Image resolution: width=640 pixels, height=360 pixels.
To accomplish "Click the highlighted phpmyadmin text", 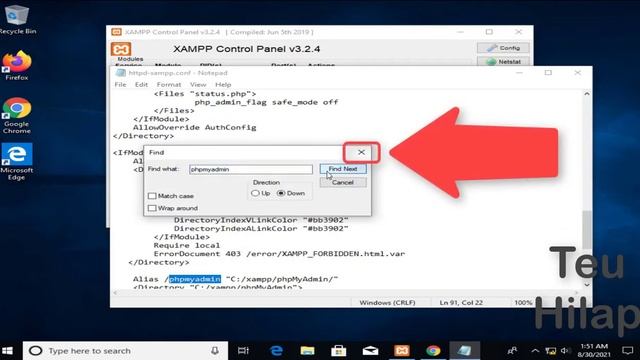I will (x=195, y=279).
